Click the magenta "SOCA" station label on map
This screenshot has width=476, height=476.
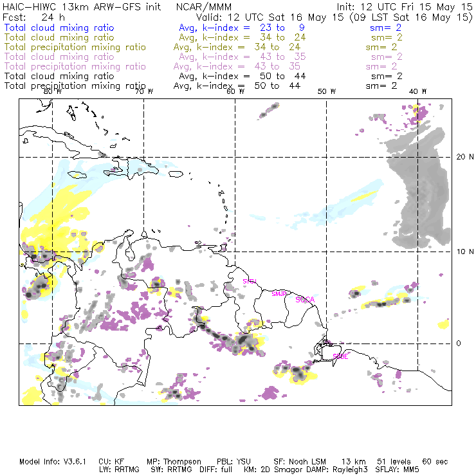pyautogui.click(x=305, y=300)
